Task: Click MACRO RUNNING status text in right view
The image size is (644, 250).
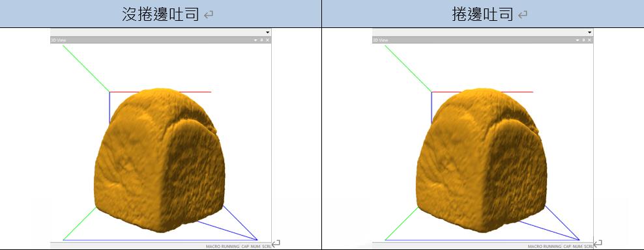Action: click(545, 247)
